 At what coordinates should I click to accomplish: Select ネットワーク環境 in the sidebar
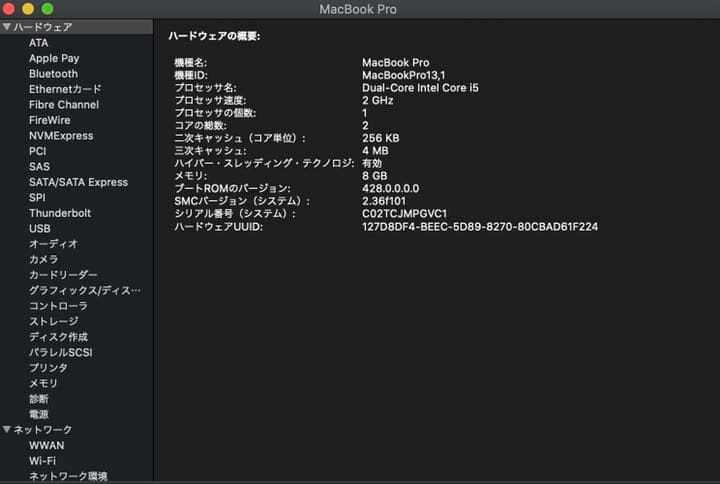[68, 476]
